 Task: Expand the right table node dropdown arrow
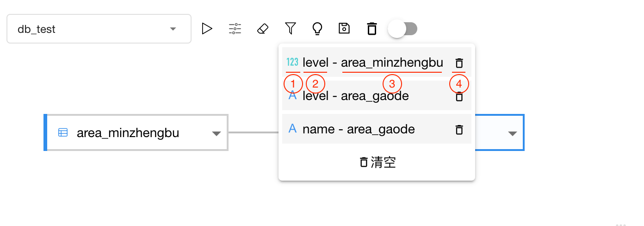(512, 133)
